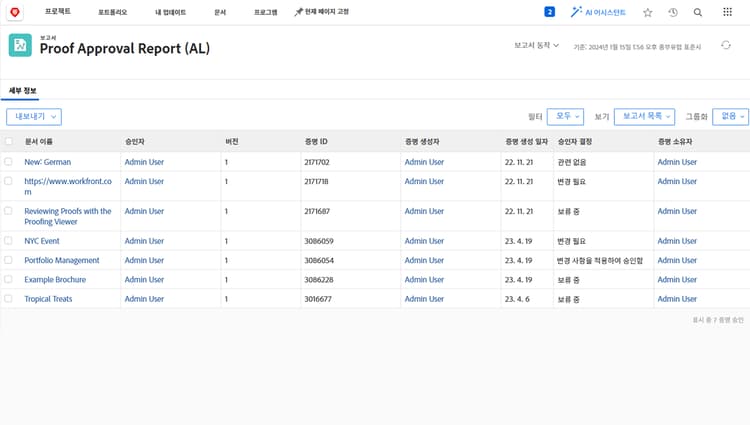Go to 포트폴리오 in top navigation
The height and width of the screenshot is (425, 750).
[113, 12]
